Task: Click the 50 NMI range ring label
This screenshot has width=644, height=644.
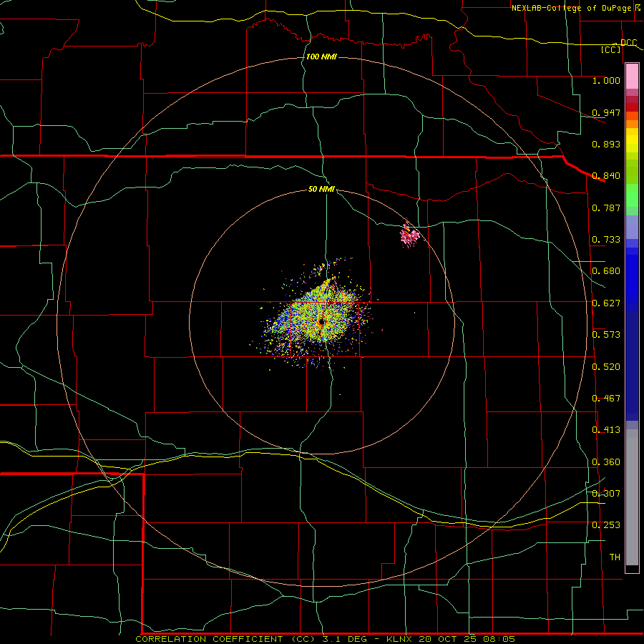Action: [x=321, y=190]
